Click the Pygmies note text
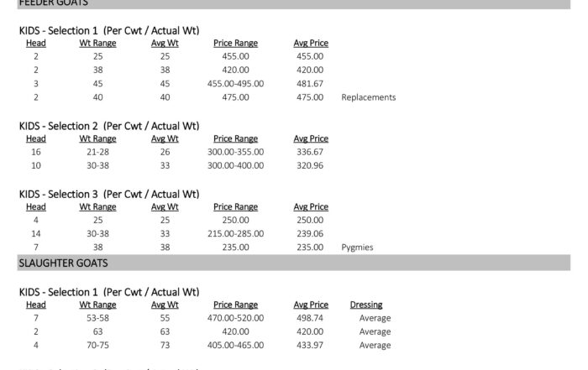The image size is (588, 370). [x=357, y=248]
